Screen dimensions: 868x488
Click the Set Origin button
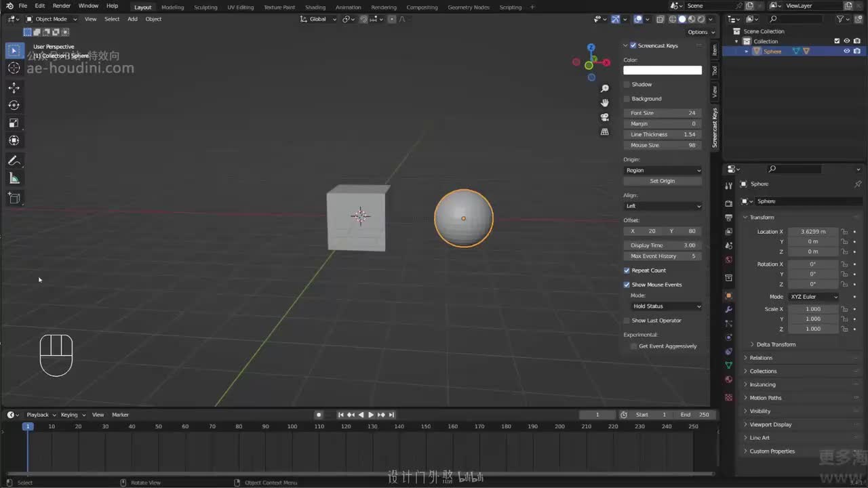(663, 181)
